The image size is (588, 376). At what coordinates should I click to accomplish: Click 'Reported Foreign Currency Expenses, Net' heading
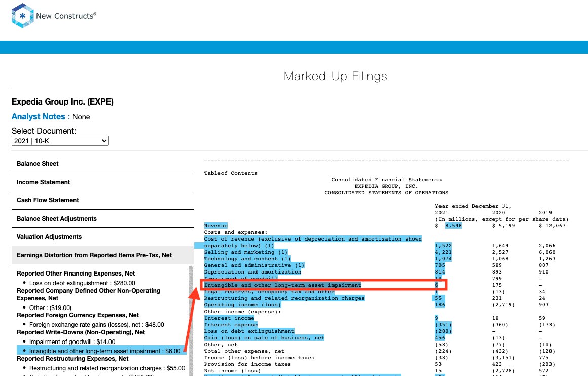pyautogui.click(x=78, y=315)
